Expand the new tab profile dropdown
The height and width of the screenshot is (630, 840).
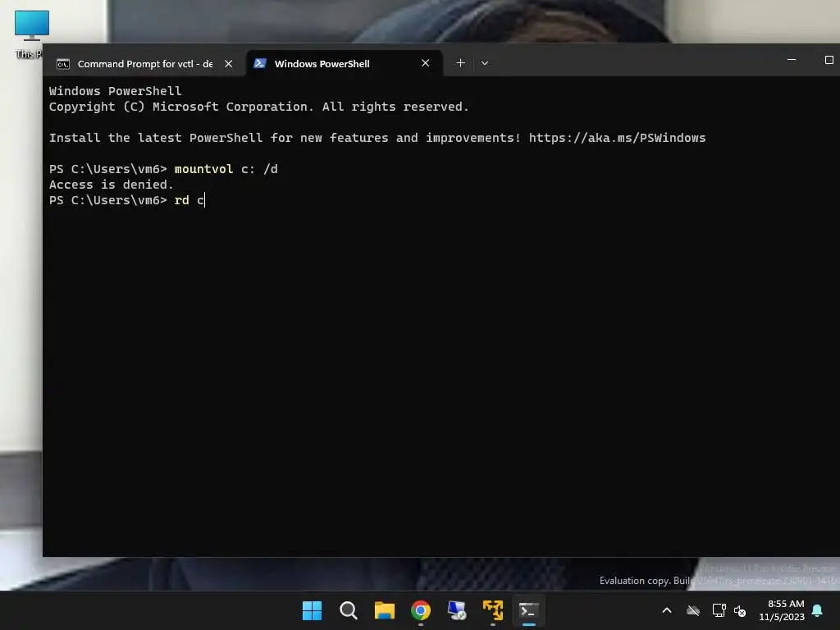(485, 63)
